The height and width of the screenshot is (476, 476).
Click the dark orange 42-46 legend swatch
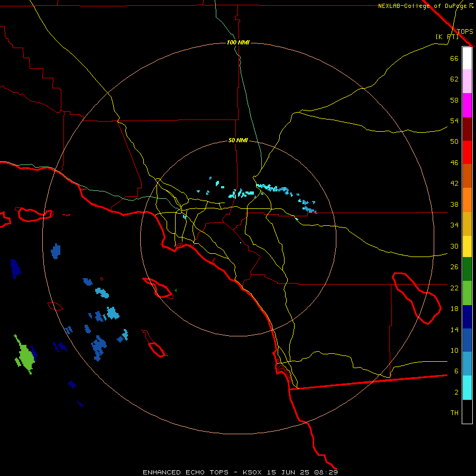point(467,176)
